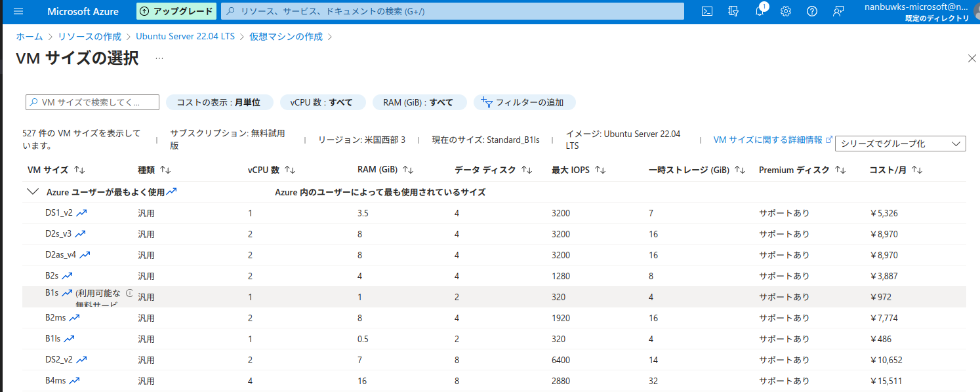Image resolution: width=980 pixels, height=392 pixels.
Task: Open the vCPU 数 : すべて filter
Action: coord(321,102)
